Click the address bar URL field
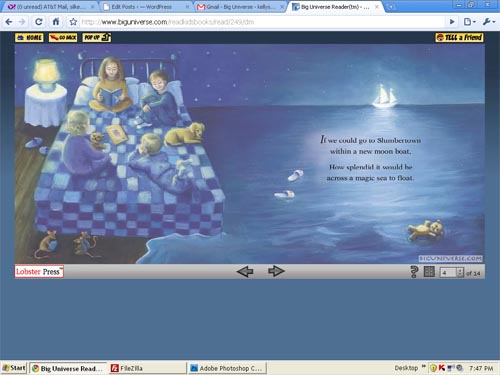Image resolution: width=500 pixels, height=375 pixels. (262, 22)
